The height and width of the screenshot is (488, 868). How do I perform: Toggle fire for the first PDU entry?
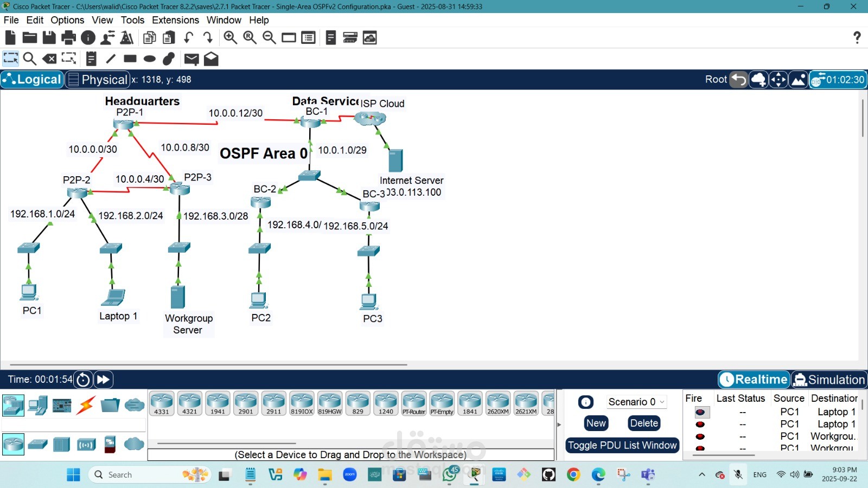pyautogui.click(x=701, y=412)
